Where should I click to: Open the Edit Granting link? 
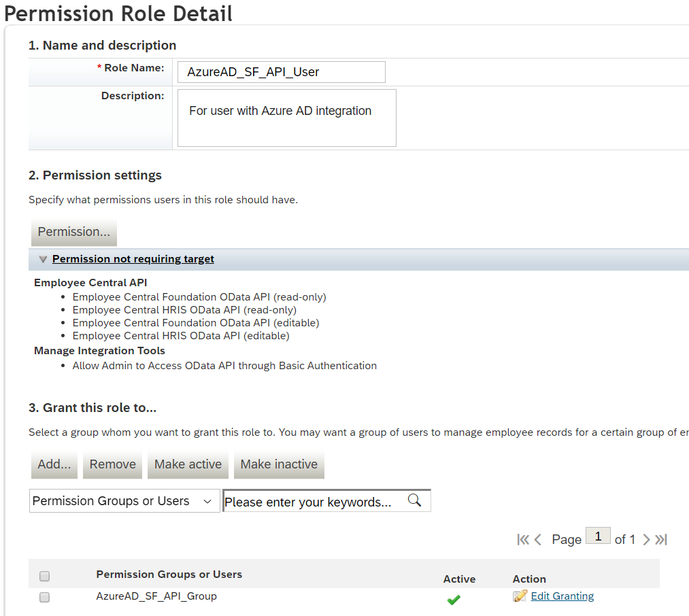point(562,596)
